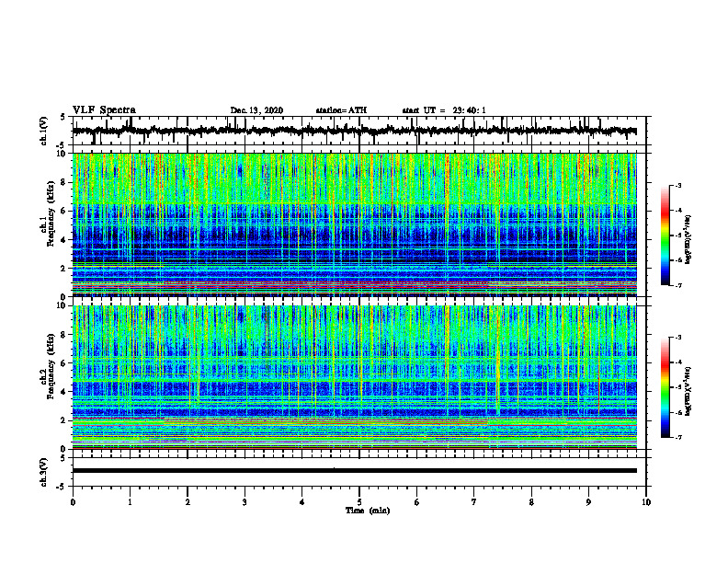Click the '-5' tick on ch.3(V) voltage axis
This screenshot has width=728, height=563.
click(61, 487)
